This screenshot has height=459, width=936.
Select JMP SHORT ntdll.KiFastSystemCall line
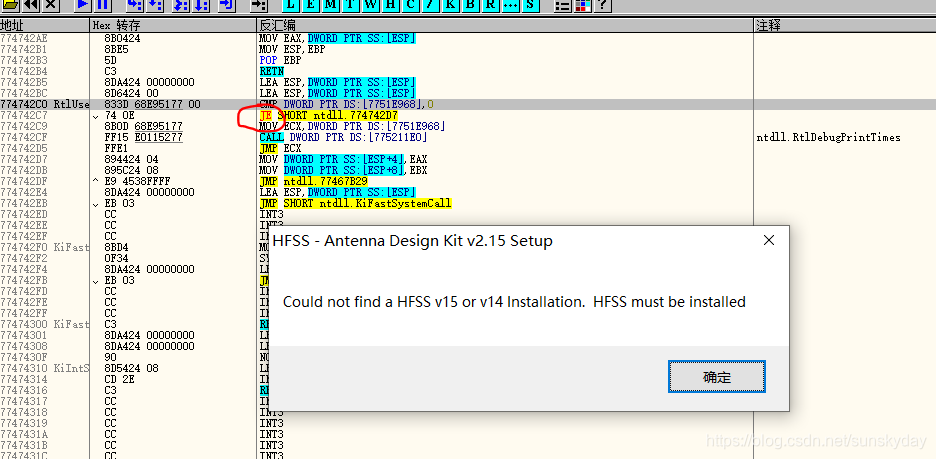tap(355, 204)
